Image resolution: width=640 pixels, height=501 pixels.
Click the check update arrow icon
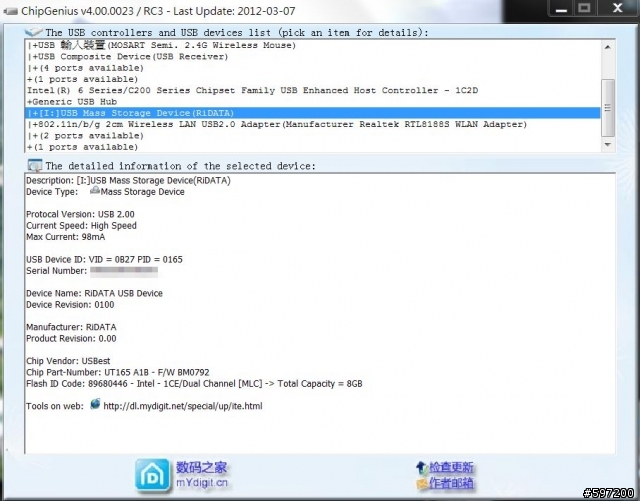421,467
